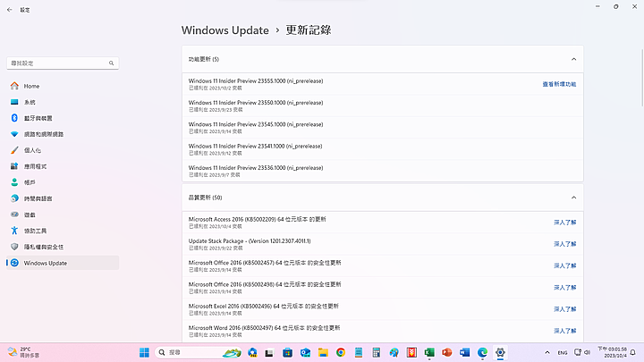Open 深入了解 for Office 2016 KB5002457

(x=564, y=266)
